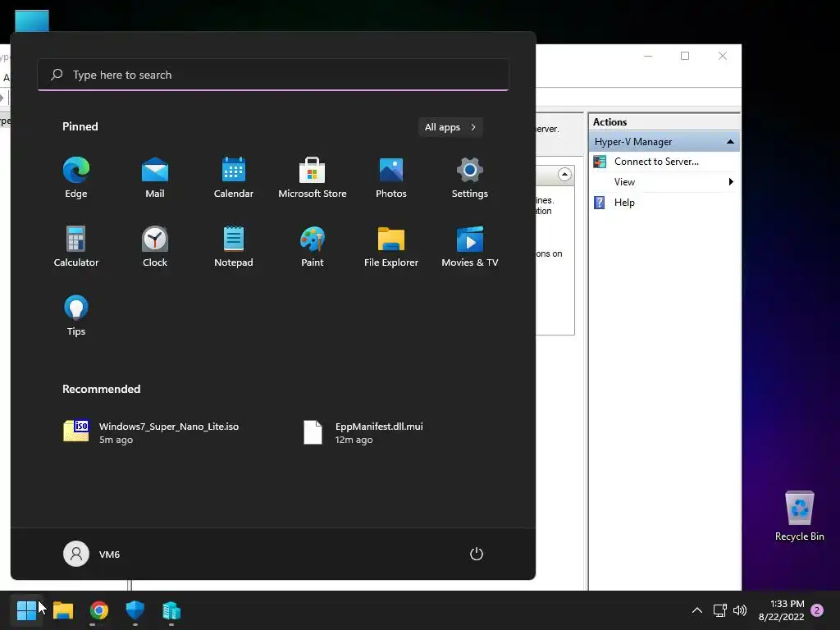Open the VM6 user account menu

[x=92, y=554]
